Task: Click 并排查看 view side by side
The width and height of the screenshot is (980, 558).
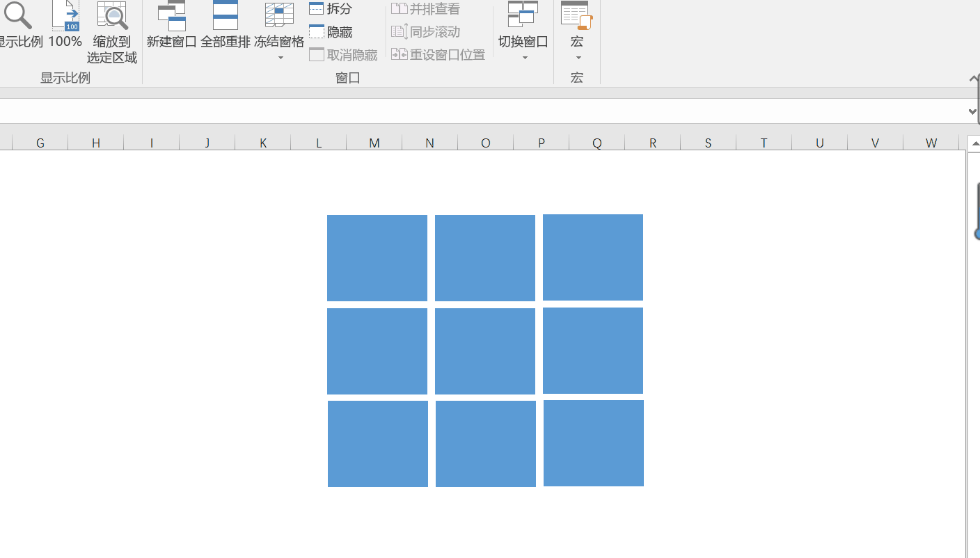Action: pyautogui.click(x=426, y=9)
